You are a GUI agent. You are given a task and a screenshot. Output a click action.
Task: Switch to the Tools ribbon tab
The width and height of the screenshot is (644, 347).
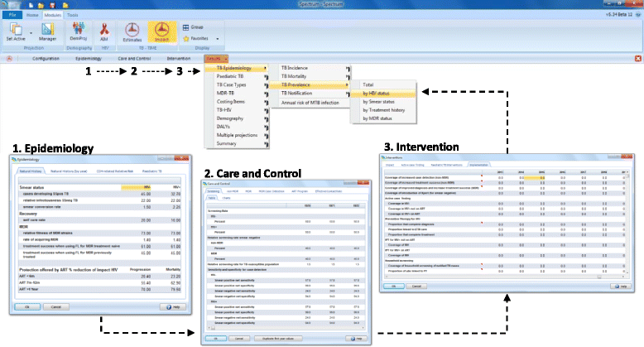pyautogui.click(x=73, y=15)
